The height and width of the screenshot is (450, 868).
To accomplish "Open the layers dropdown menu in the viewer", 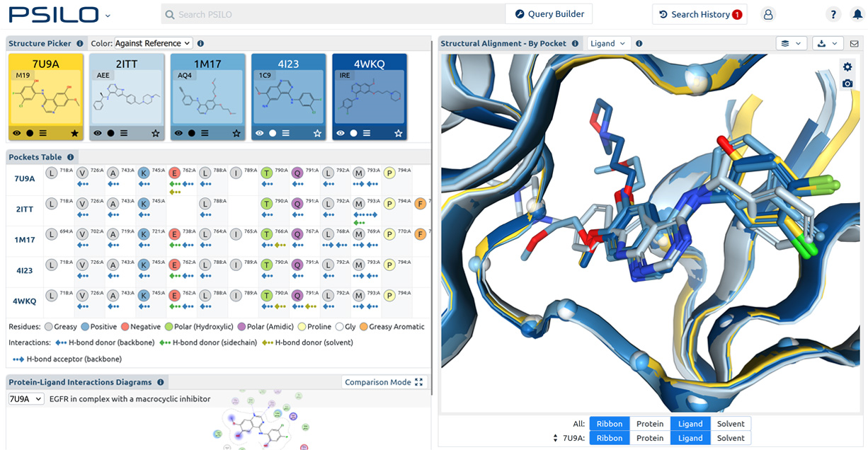I will click(792, 43).
